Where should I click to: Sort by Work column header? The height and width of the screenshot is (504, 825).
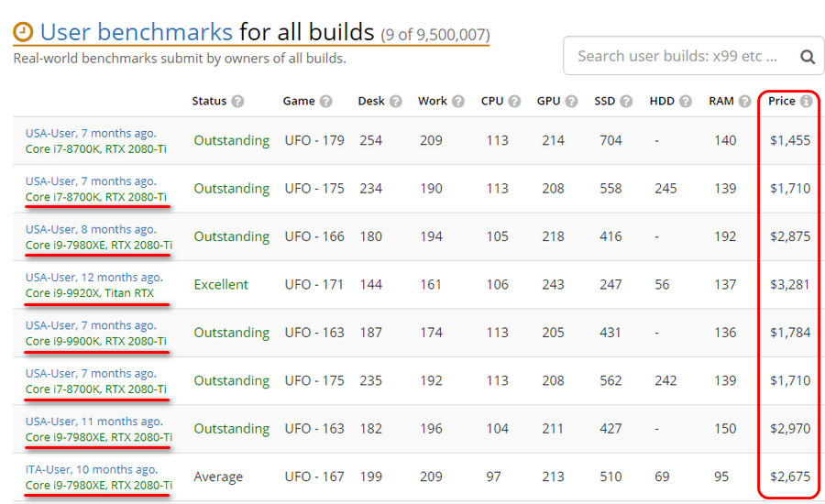coord(433,101)
